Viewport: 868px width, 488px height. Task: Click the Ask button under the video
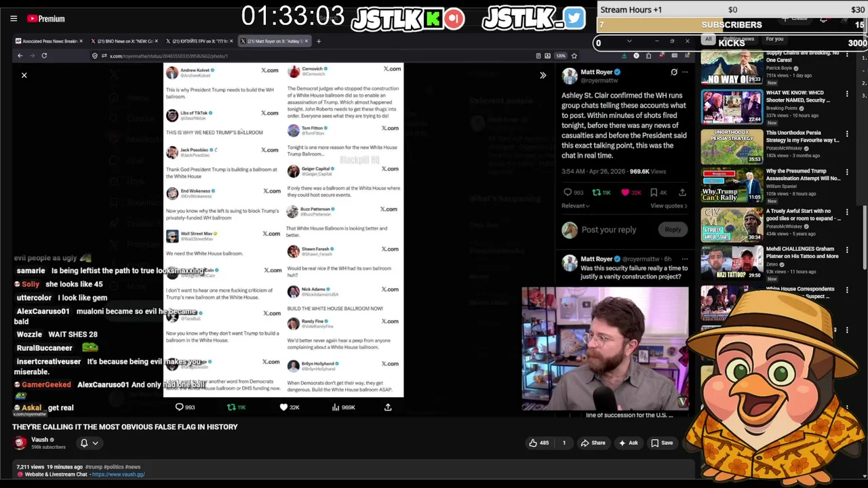pyautogui.click(x=628, y=443)
